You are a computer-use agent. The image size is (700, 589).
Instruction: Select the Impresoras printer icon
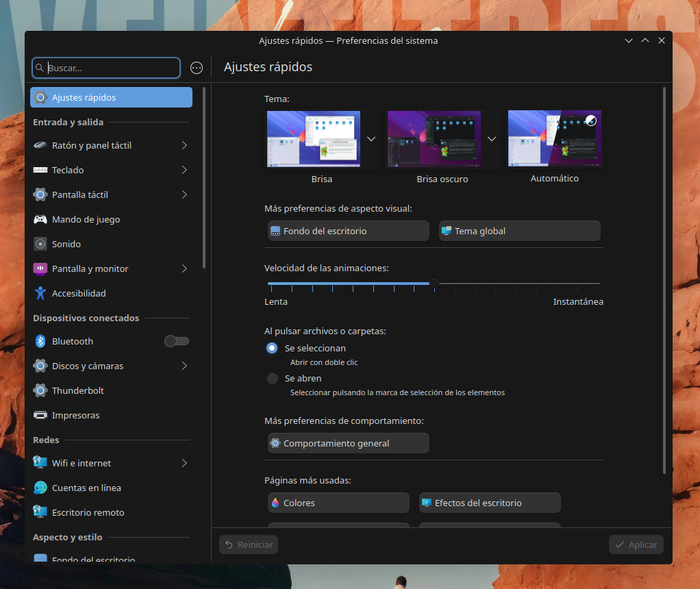click(42, 415)
